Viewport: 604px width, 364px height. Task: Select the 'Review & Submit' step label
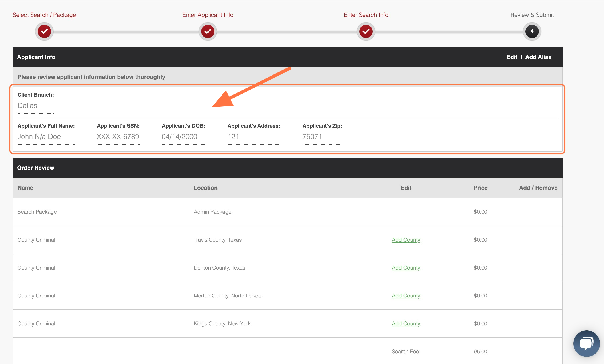point(532,15)
